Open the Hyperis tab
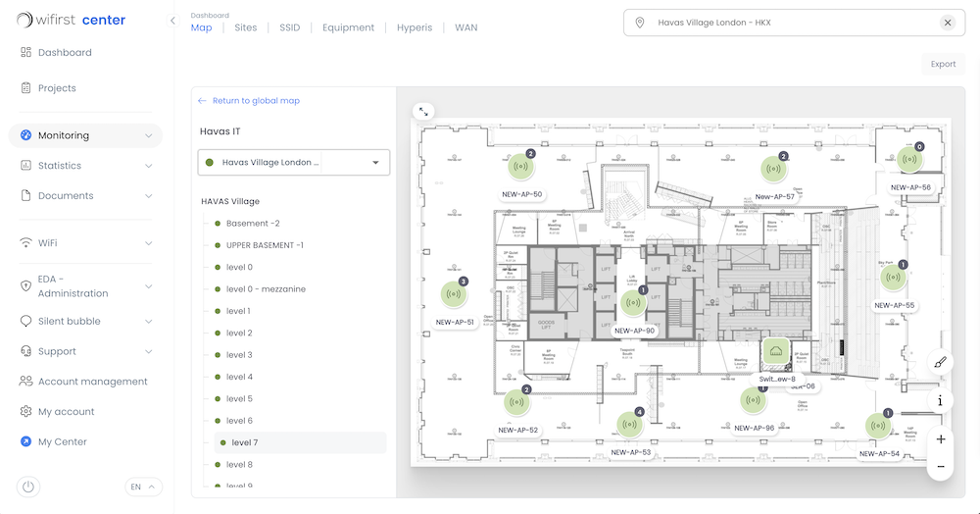Screen dimensions: 980x514 point(415,27)
